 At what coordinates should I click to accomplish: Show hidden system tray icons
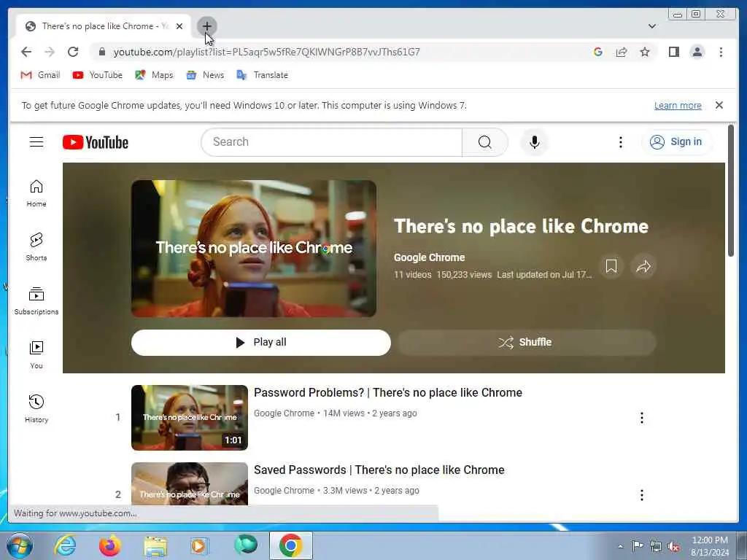point(620,546)
